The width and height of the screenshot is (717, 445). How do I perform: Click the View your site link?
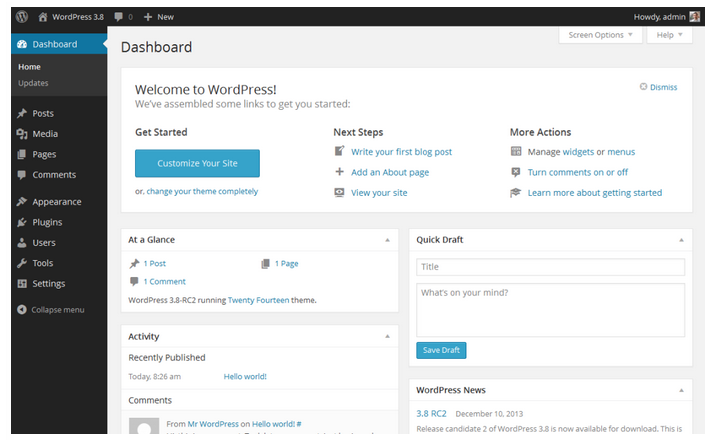point(379,193)
